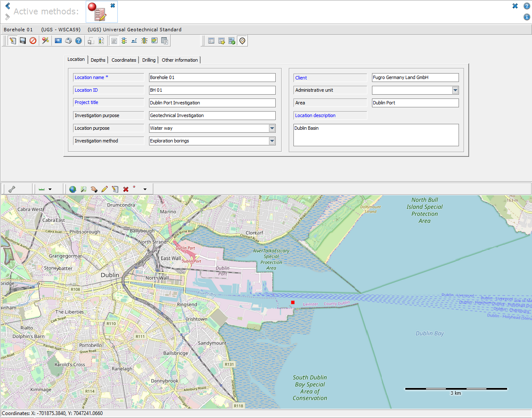Click the blue Location description label
532x418 pixels.
pyautogui.click(x=315, y=115)
